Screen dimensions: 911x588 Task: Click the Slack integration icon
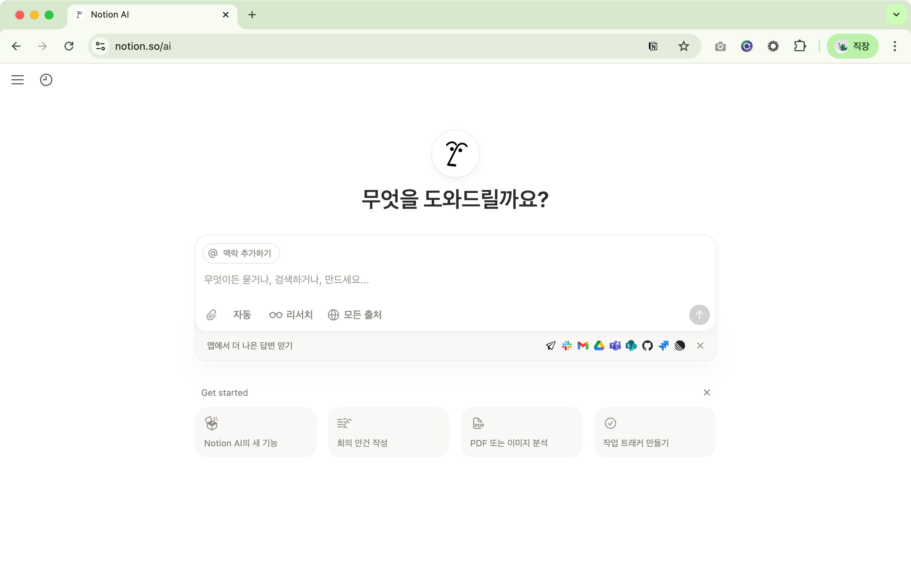(x=567, y=346)
